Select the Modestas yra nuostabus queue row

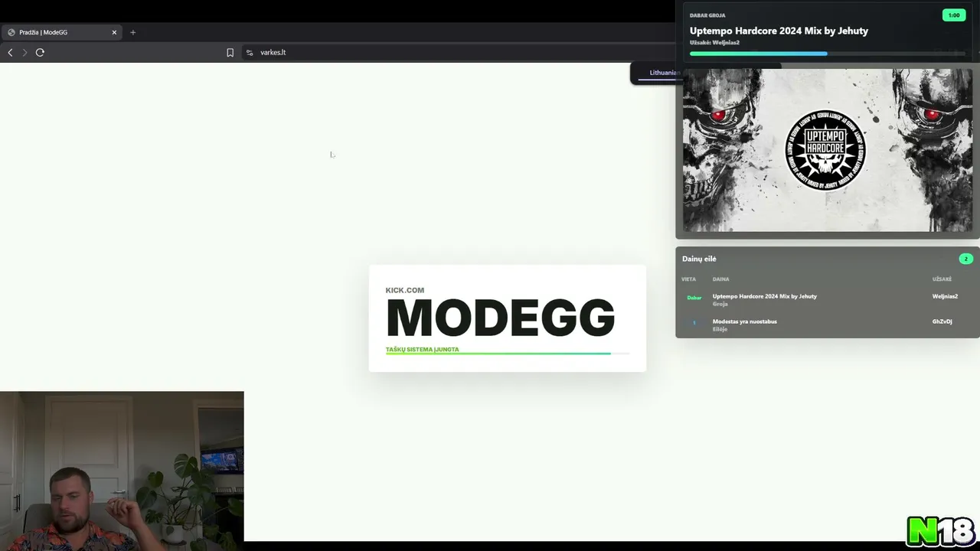827,324
